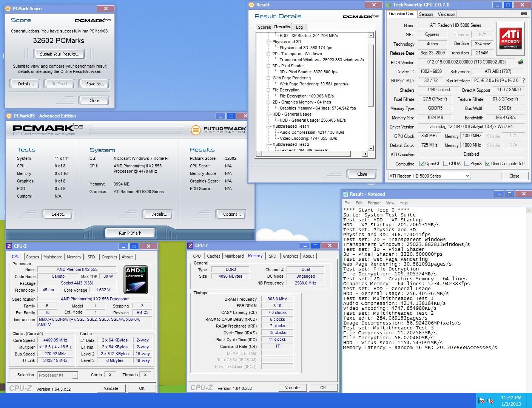Open the View menu in Notepad
The height and width of the screenshot is (408, 532).
pyautogui.click(x=390, y=203)
